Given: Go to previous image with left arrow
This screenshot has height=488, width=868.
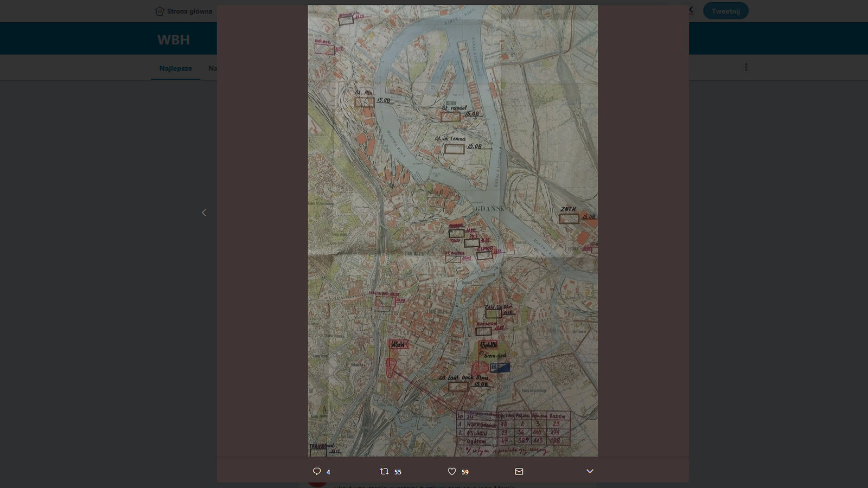Looking at the screenshot, I should point(204,213).
